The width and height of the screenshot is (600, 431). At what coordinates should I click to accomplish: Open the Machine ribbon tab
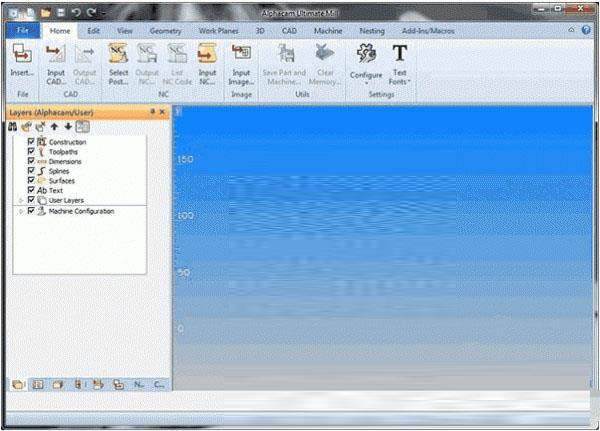tap(328, 31)
